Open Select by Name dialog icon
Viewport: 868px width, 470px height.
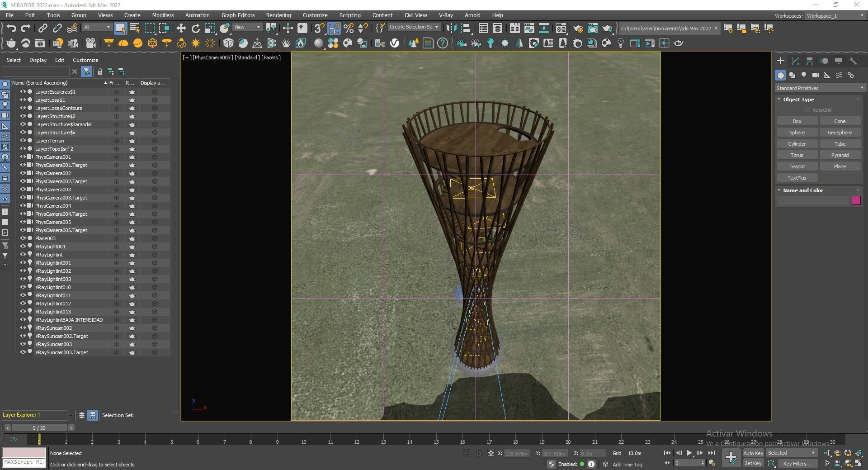[x=135, y=28]
